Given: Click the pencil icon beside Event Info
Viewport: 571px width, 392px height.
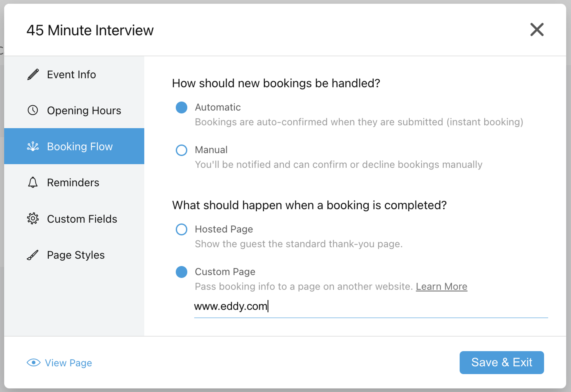Looking at the screenshot, I should point(33,74).
